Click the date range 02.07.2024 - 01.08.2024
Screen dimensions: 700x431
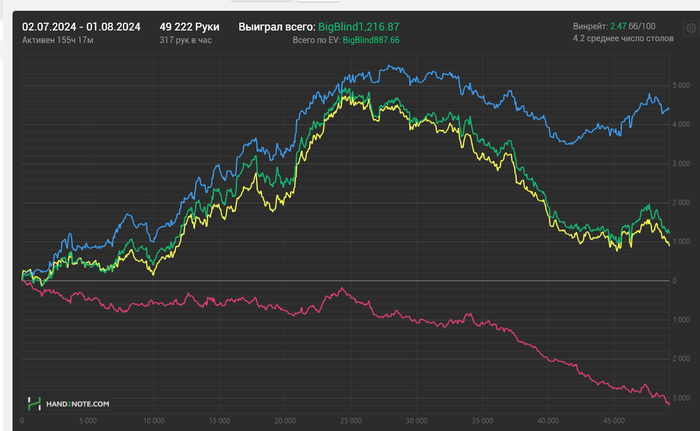tap(81, 27)
